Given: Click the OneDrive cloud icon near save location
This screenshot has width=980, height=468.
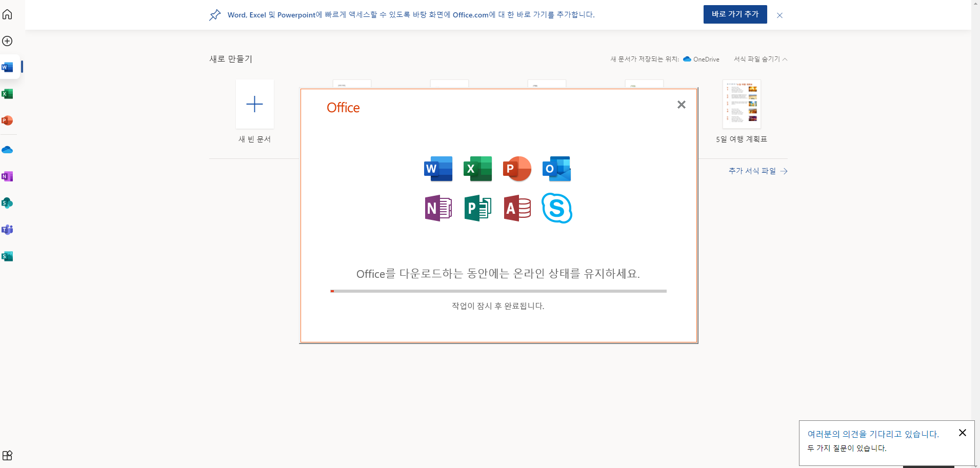Looking at the screenshot, I should coord(687,59).
